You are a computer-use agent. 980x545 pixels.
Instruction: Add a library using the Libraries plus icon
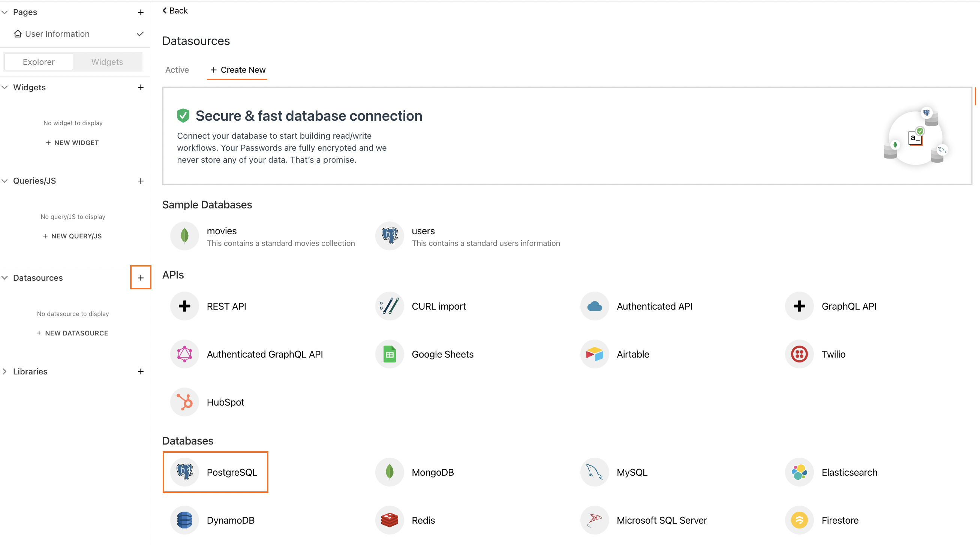click(141, 371)
